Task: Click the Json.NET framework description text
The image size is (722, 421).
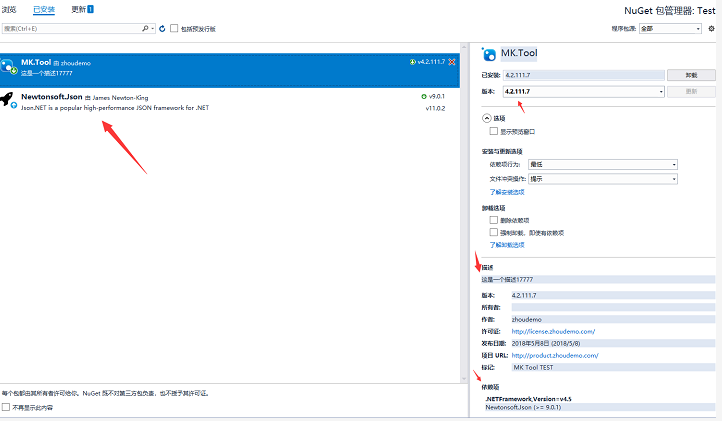Action: coord(115,108)
